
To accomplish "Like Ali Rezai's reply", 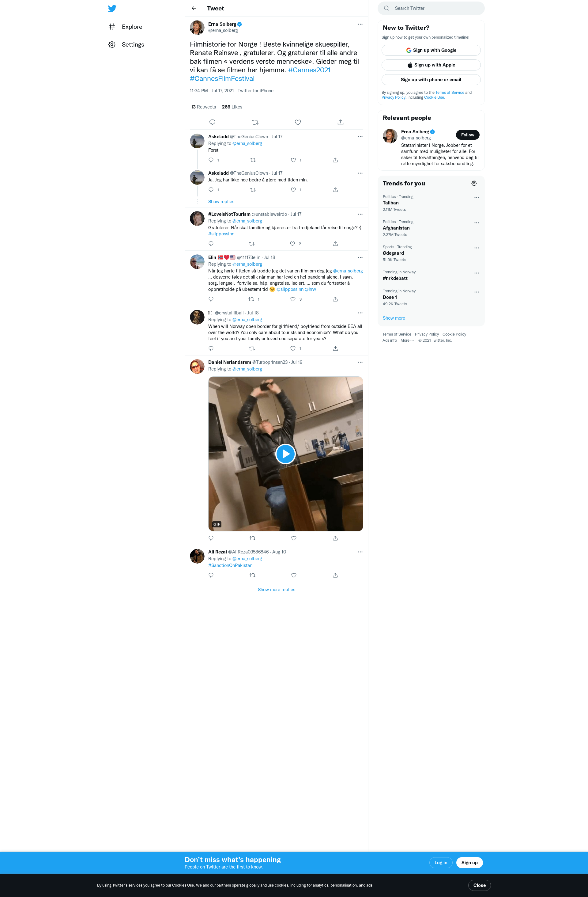I will (x=294, y=575).
